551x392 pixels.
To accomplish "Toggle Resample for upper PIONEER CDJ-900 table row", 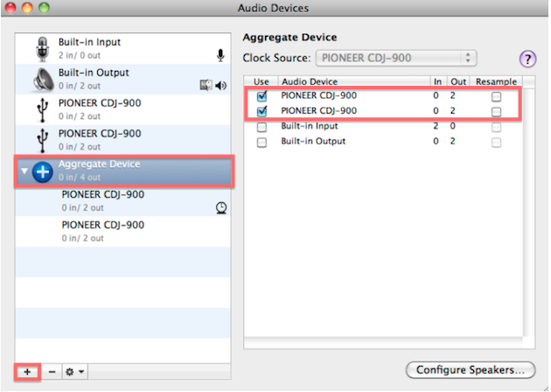I will [x=496, y=96].
